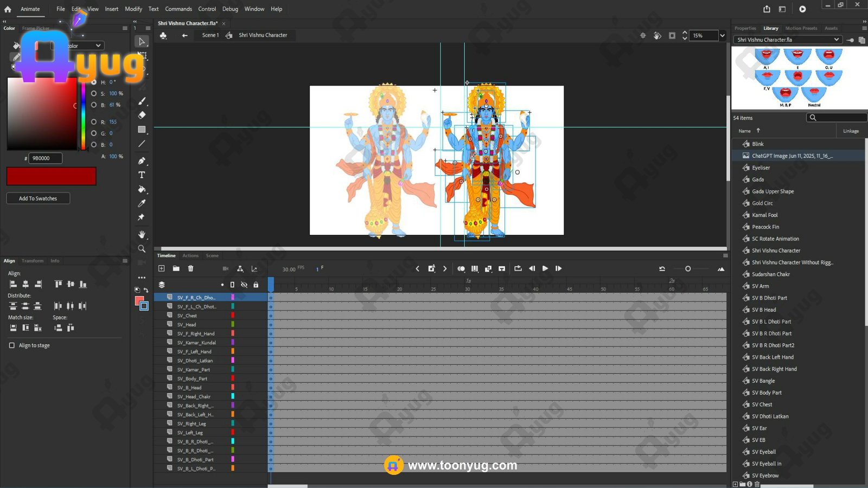Switch to the Transform tab

pyautogui.click(x=33, y=261)
